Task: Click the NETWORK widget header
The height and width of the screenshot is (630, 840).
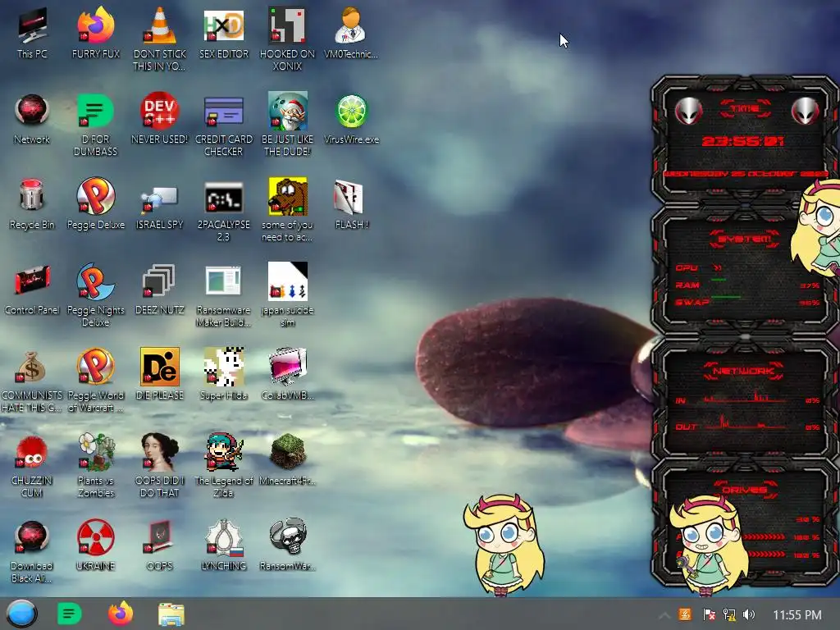Action: (x=744, y=371)
